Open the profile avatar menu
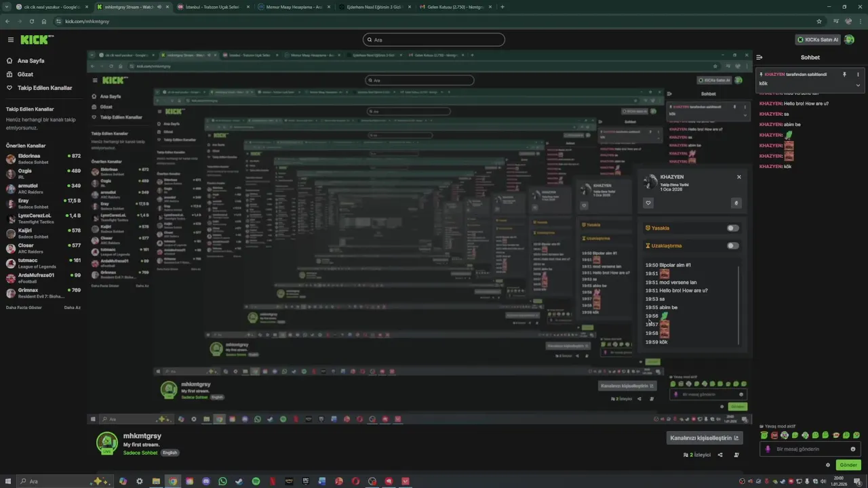This screenshot has width=868, height=488. click(x=849, y=40)
